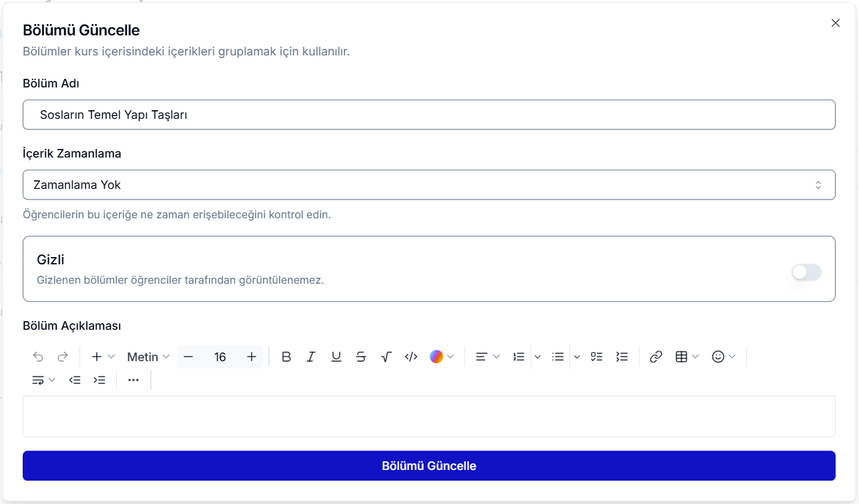Open the line wrap/spacing dropdown

pyautogui.click(x=43, y=380)
